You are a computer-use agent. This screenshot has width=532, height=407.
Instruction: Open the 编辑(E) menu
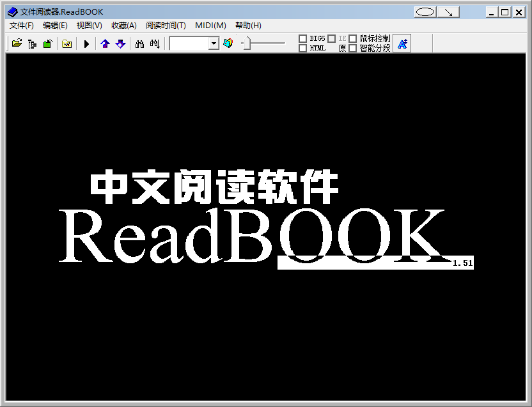[55, 26]
